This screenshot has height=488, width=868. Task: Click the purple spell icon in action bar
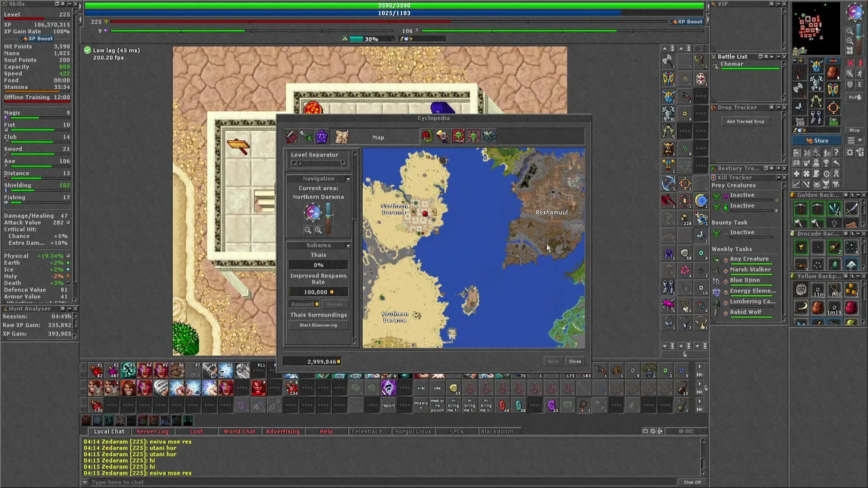coord(388,388)
